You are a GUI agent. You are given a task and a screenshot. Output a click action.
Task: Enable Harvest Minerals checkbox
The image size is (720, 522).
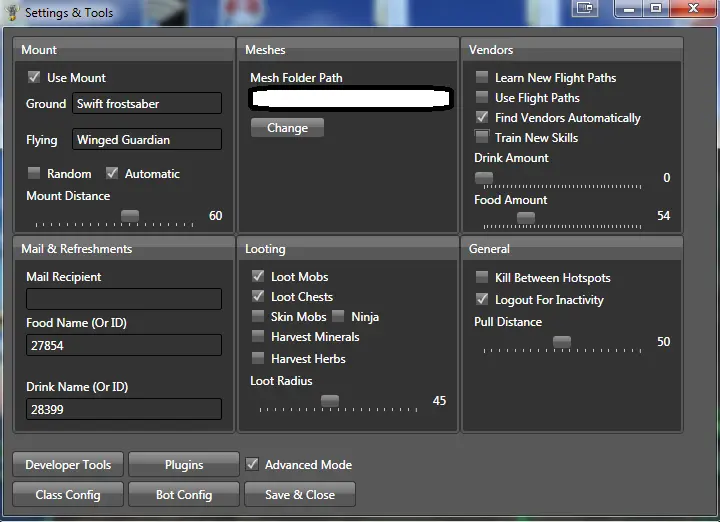tap(258, 337)
